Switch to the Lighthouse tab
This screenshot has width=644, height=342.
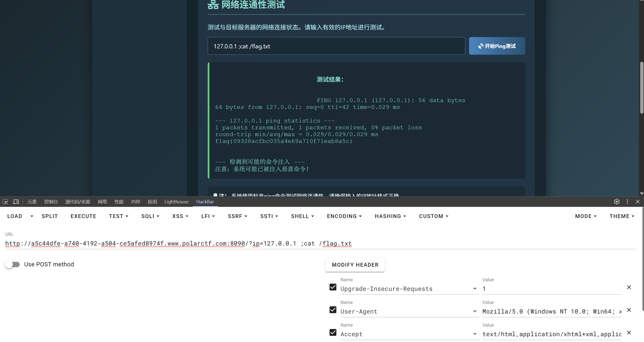176,202
